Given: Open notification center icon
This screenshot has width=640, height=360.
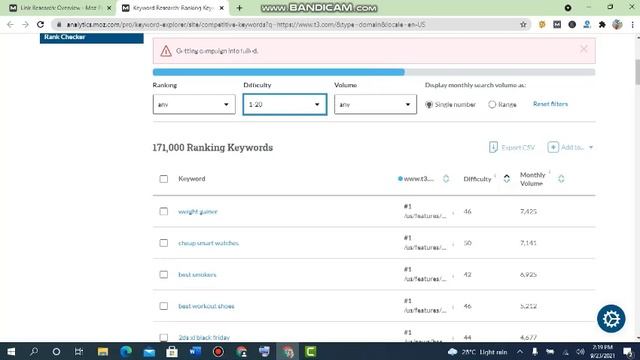Looking at the screenshot, I should click(628, 352).
